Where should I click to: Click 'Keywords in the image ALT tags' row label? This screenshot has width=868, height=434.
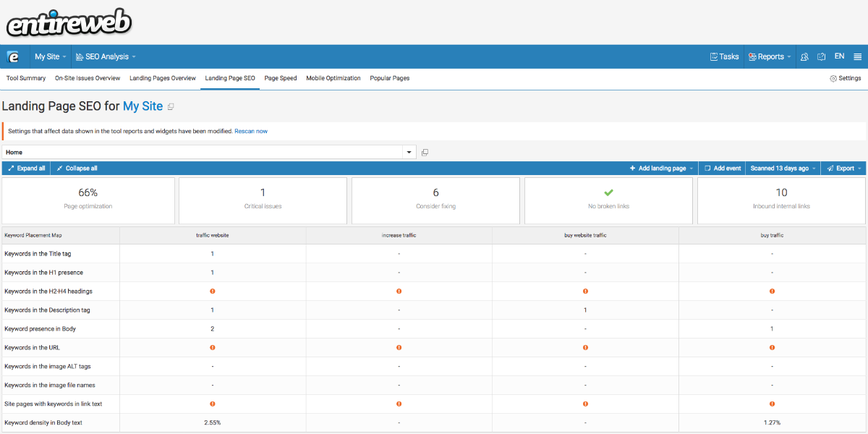(48, 367)
